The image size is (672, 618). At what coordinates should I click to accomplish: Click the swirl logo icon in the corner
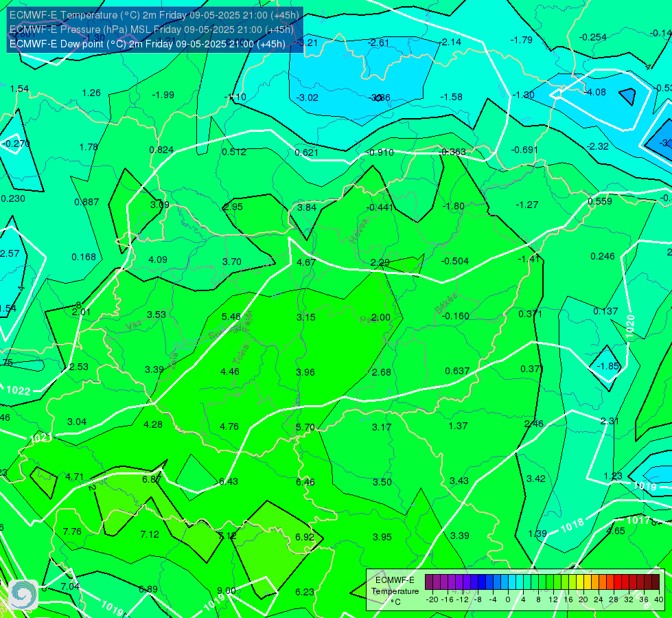pos(23,595)
